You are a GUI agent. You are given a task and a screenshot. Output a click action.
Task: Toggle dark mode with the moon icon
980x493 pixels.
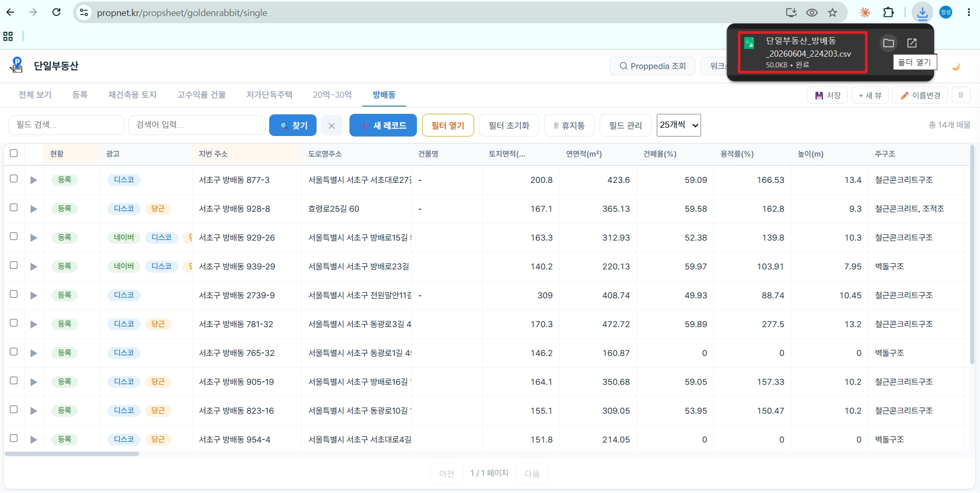(x=956, y=66)
